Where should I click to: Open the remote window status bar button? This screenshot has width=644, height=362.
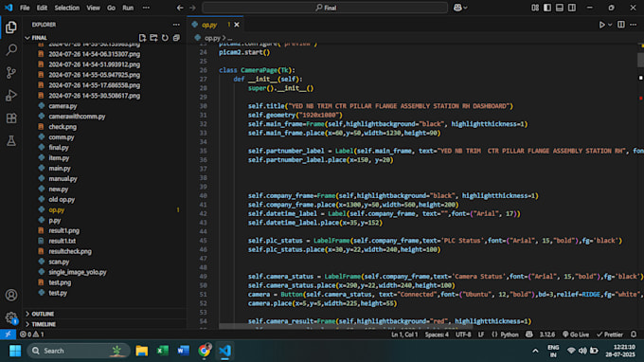8,335
